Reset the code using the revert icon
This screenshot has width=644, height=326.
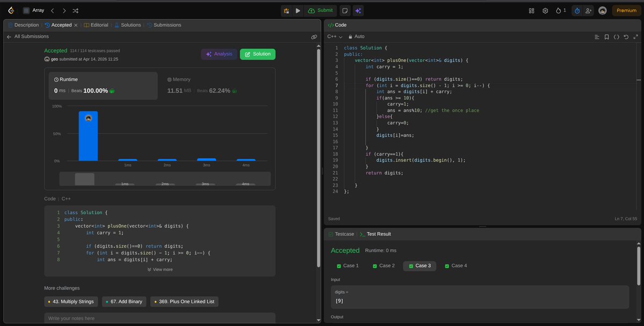[x=626, y=37]
